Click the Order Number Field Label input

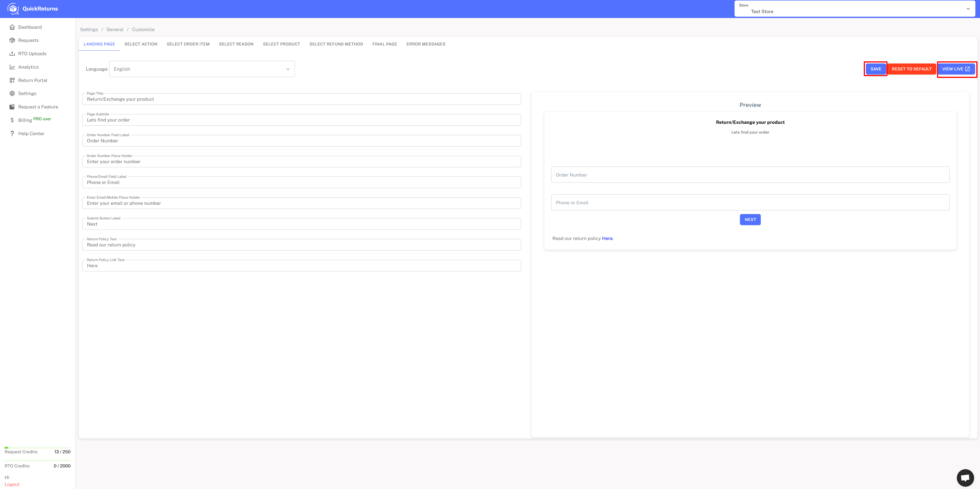tap(301, 141)
